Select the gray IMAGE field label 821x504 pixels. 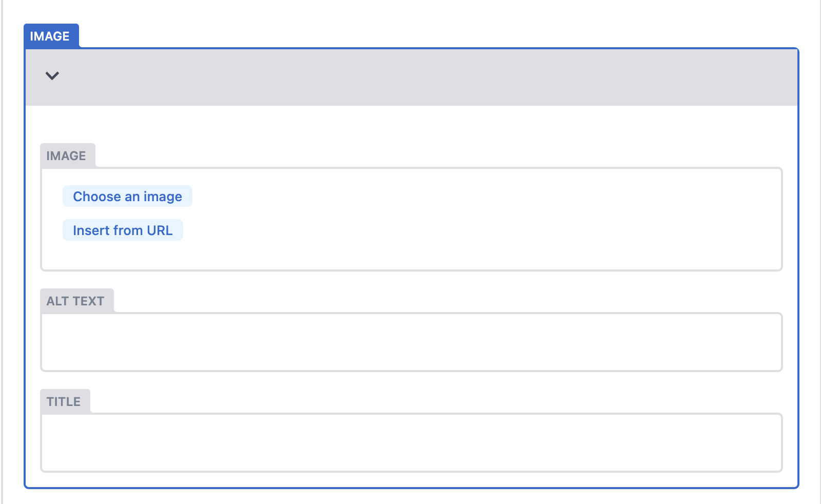point(66,156)
